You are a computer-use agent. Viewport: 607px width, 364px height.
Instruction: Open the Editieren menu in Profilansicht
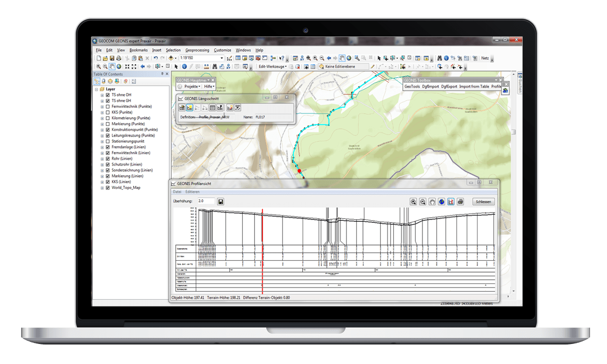tap(192, 192)
